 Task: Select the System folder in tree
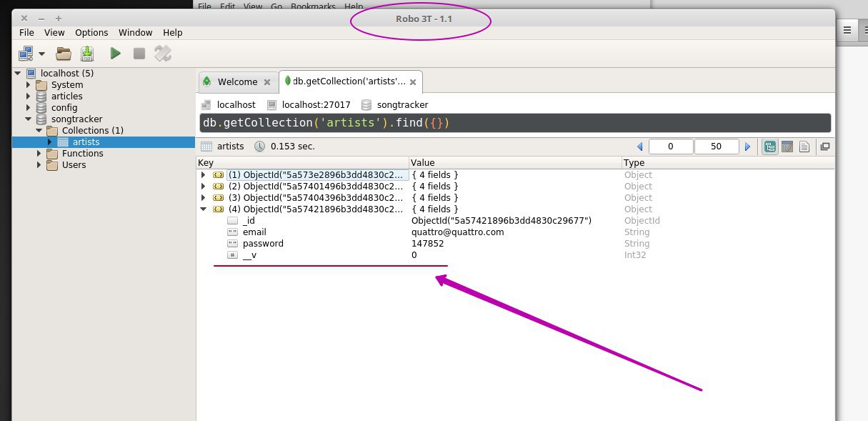tap(67, 84)
